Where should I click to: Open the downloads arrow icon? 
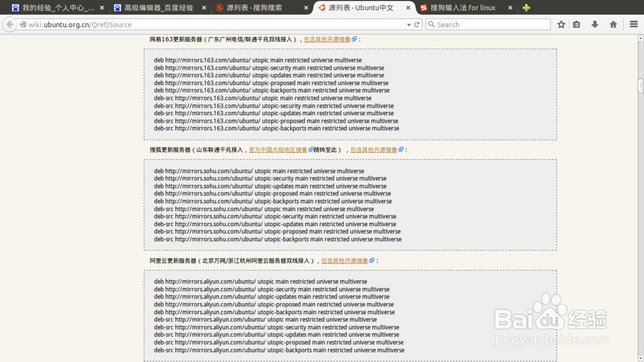(x=594, y=24)
